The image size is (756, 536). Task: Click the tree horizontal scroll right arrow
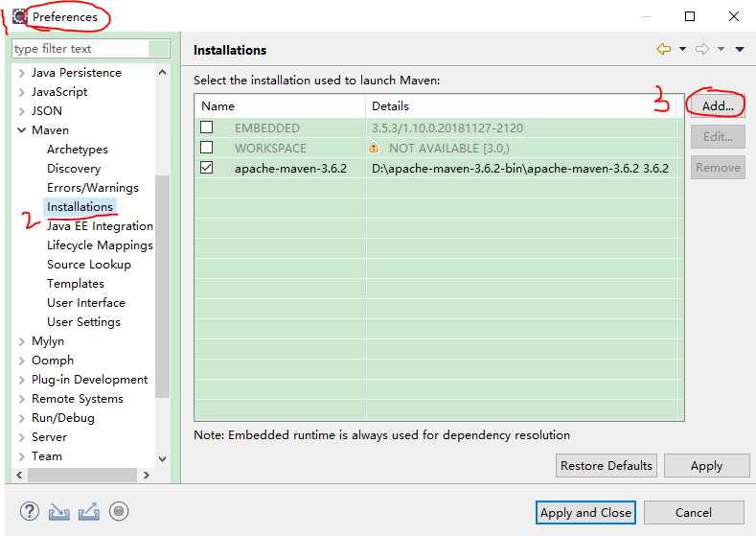[x=146, y=475]
